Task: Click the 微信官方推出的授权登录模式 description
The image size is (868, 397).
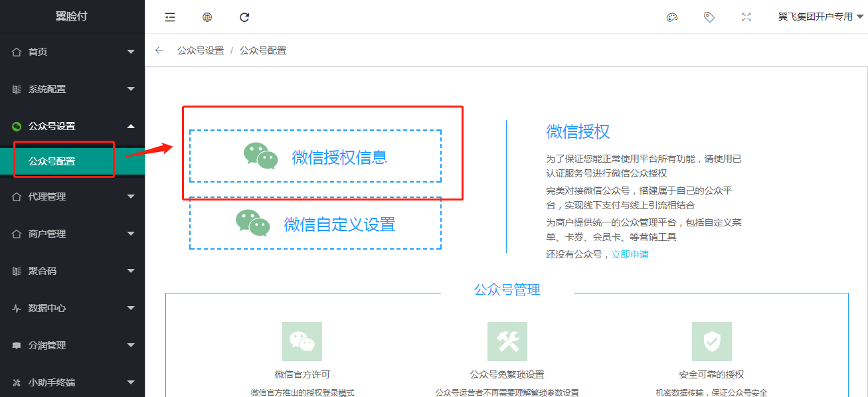Action: coord(302,392)
